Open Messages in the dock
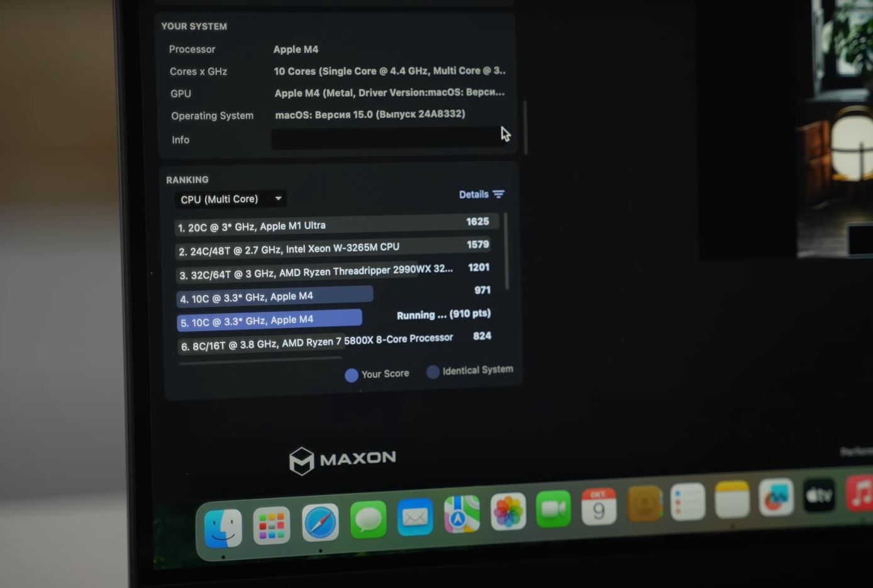This screenshot has height=588, width=873. [368, 519]
